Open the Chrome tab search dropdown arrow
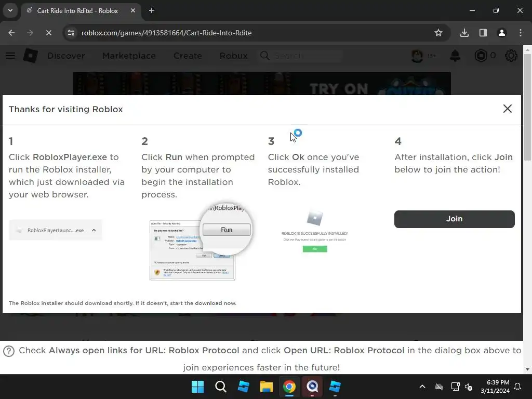 coord(10,10)
